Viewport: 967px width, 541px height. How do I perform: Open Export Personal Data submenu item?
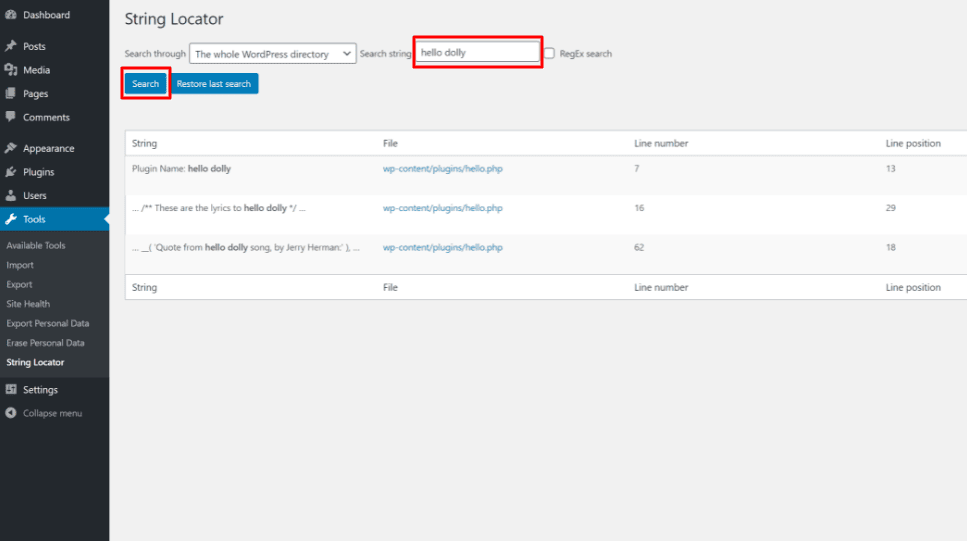pos(47,323)
